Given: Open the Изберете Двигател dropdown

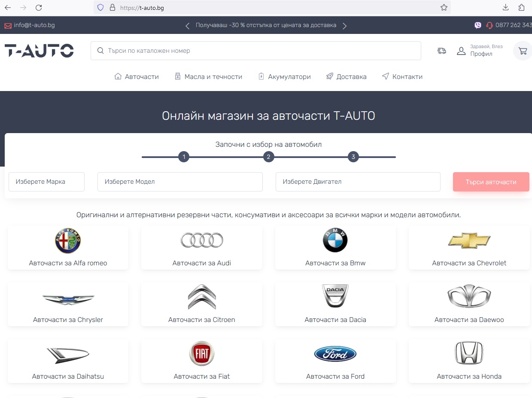Looking at the screenshot, I should (x=358, y=182).
